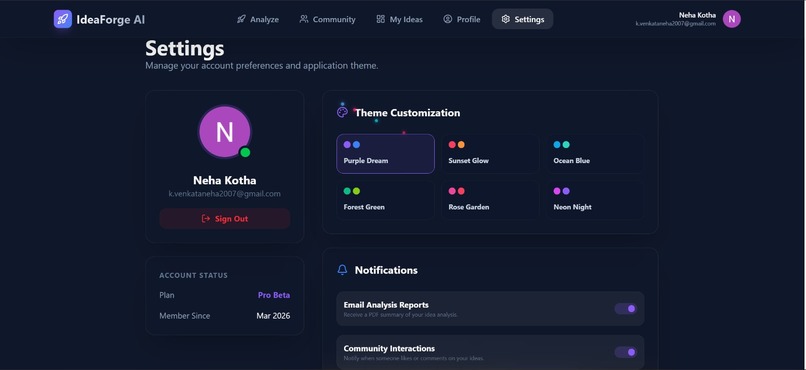Pick the Ocean Blue theme
The height and width of the screenshot is (370, 806).
[595, 154]
